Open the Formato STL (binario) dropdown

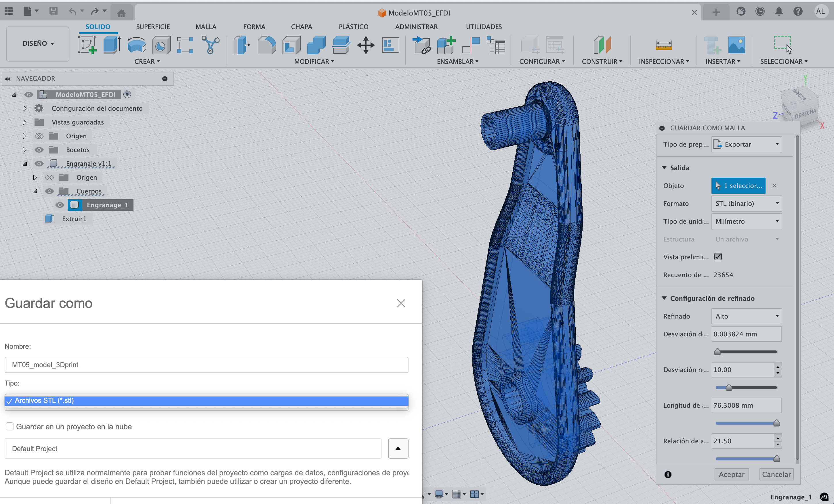(746, 204)
